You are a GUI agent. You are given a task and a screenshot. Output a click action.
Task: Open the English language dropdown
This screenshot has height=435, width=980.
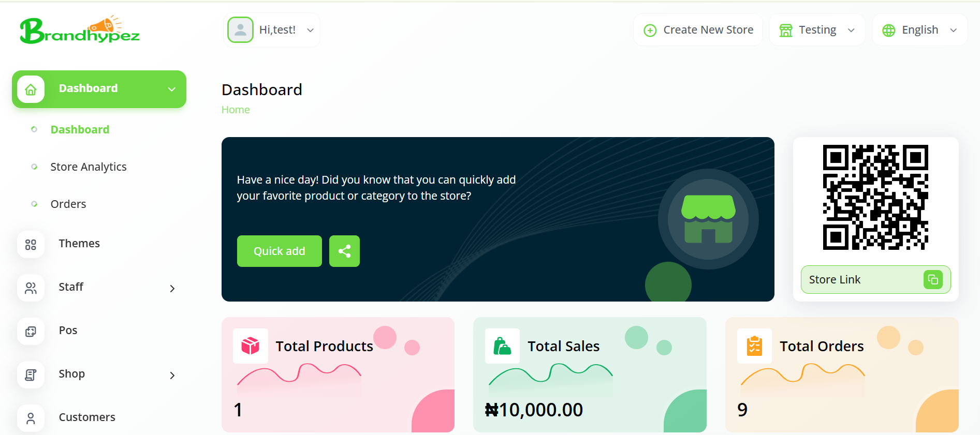point(954,29)
